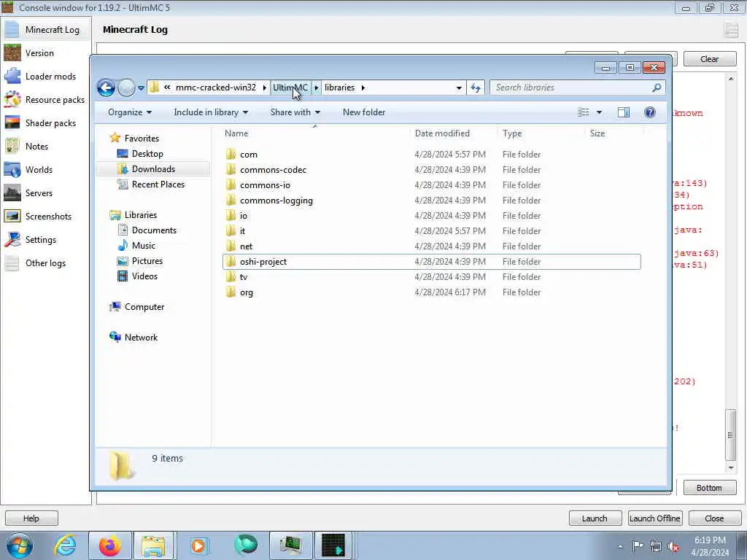The width and height of the screenshot is (747, 560).
Task: Click the Back arrow in Explorer
Action: tap(106, 87)
